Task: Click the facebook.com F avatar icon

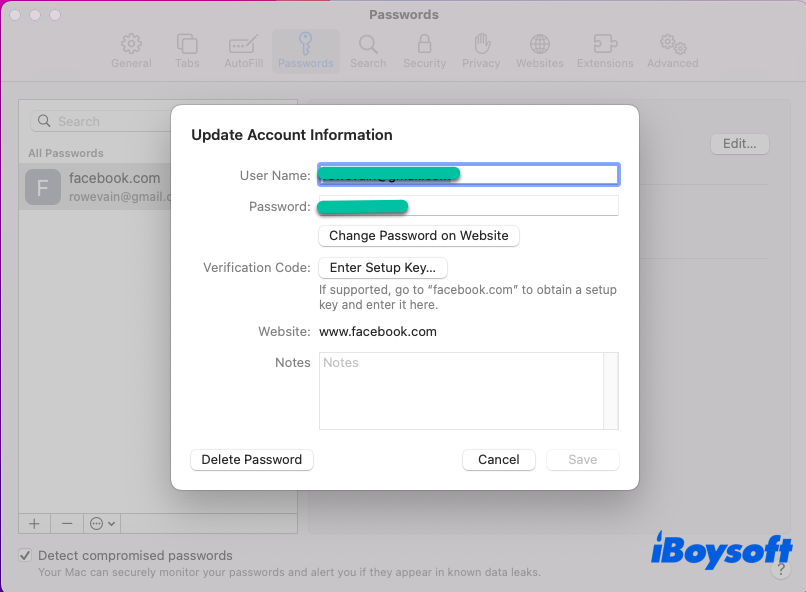Action: click(43, 187)
